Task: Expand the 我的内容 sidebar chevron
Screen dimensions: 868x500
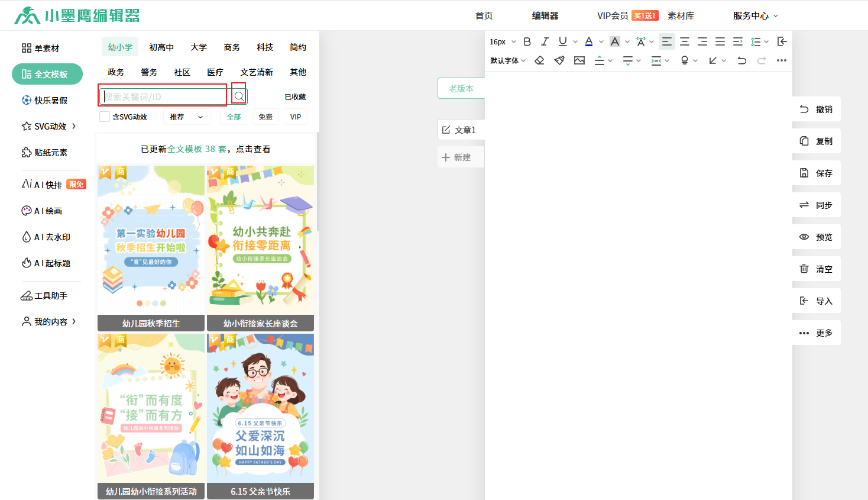Action: pos(74,321)
